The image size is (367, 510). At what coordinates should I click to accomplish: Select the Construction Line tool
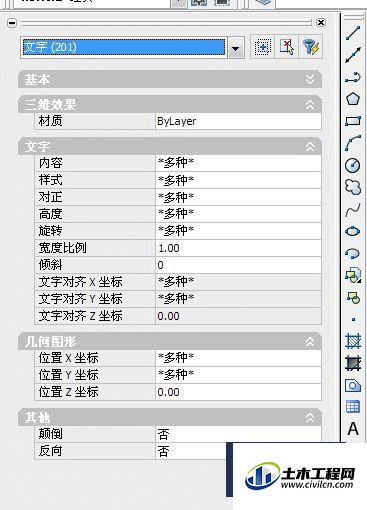353,55
